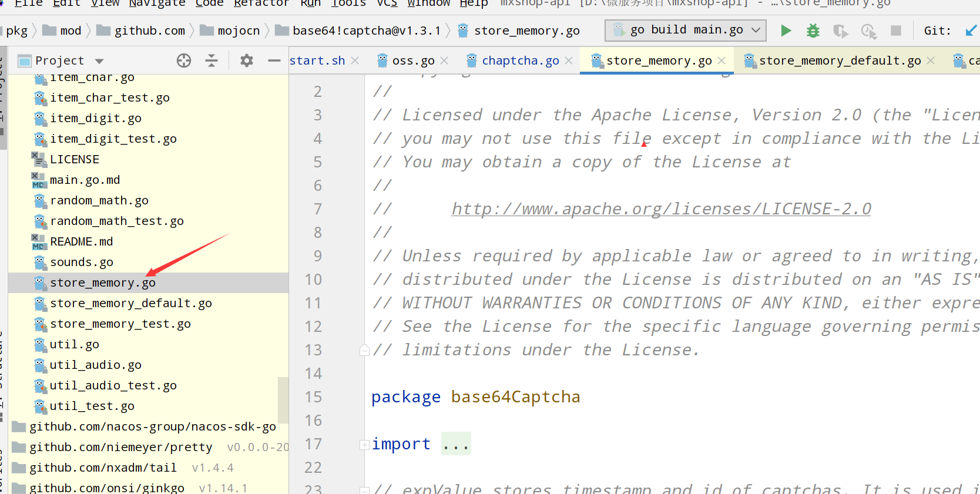980x494 pixels.
Task: Open store_memory_default.go in tree
Action: point(131,303)
